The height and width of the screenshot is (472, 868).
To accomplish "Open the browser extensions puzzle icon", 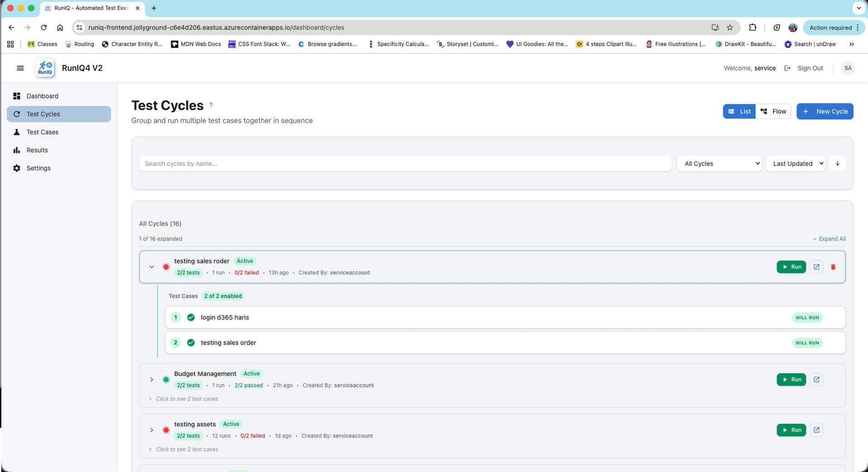I will pos(752,28).
